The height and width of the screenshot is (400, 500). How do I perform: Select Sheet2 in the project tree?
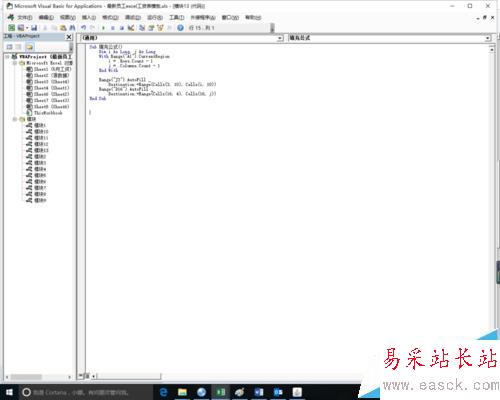(48, 75)
